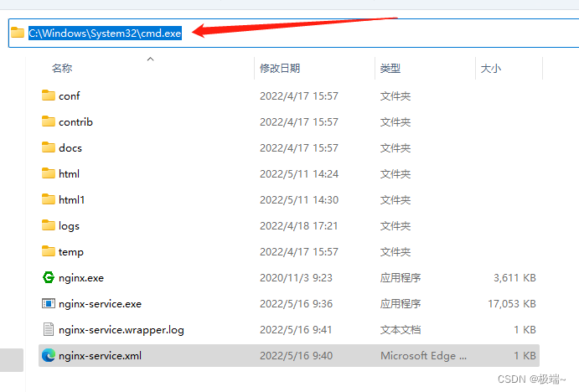Select the nginx.exe file name
The image size is (579, 392).
pyautogui.click(x=81, y=277)
